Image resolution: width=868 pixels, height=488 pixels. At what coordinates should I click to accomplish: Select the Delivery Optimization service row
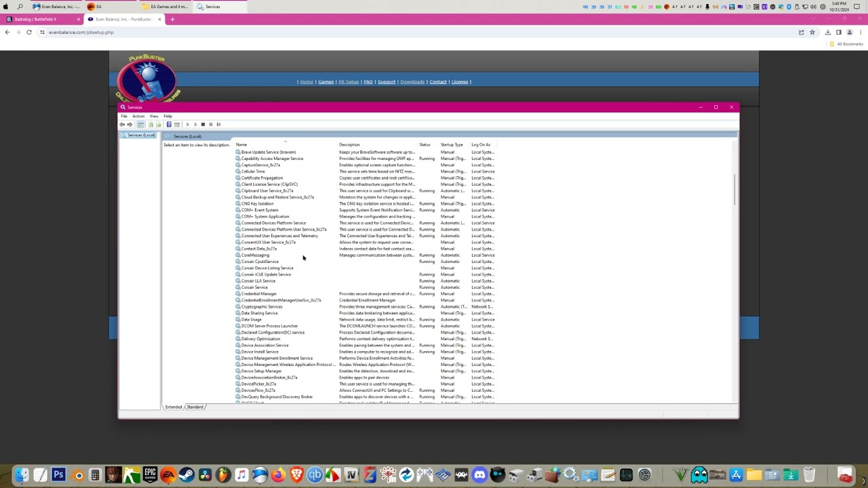click(x=366, y=339)
